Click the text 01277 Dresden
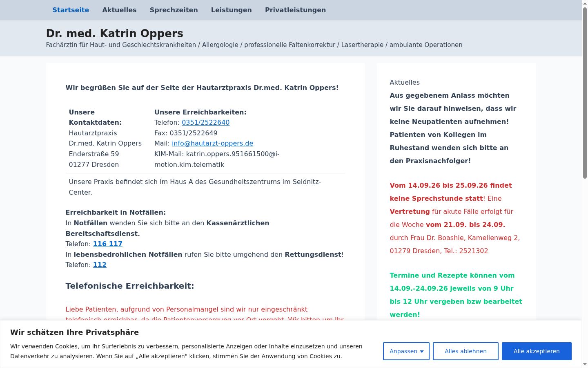This screenshot has width=588, height=368. (x=94, y=164)
